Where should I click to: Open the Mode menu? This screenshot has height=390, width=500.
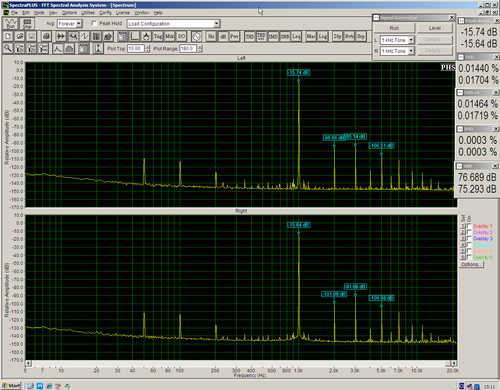(39, 13)
